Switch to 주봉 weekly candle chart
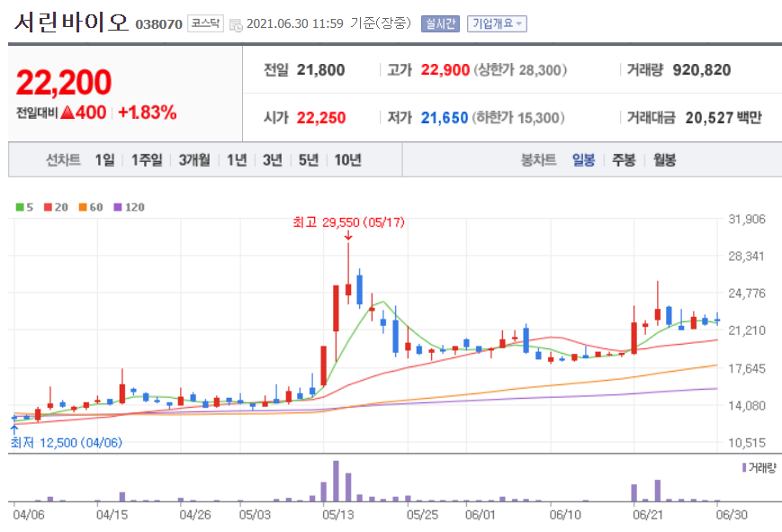The width and height of the screenshot is (782, 532). (x=624, y=159)
